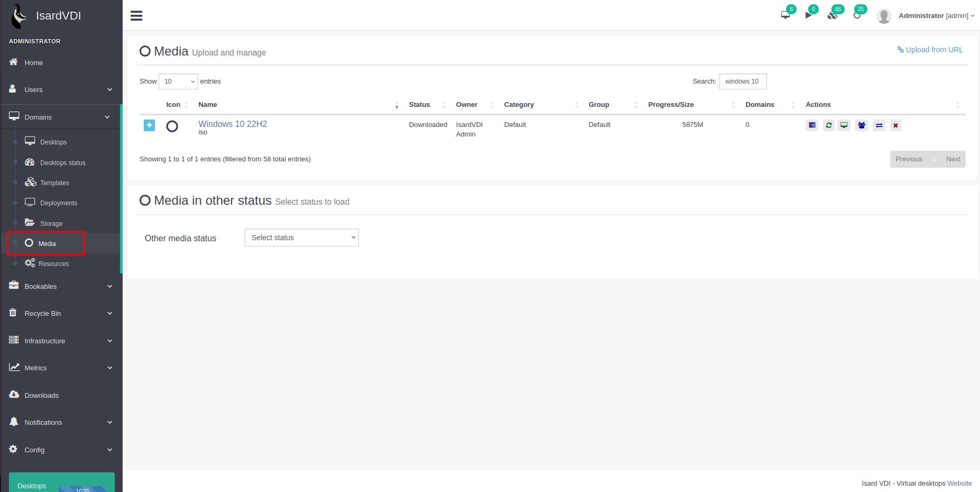Click the Search input field
The height and width of the screenshot is (492, 980).
(743, 81)
